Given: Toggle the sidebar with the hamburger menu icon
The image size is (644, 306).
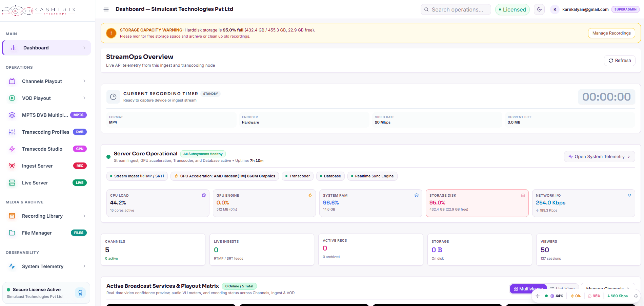Looking at the screenshot, I should pos(106,9).
